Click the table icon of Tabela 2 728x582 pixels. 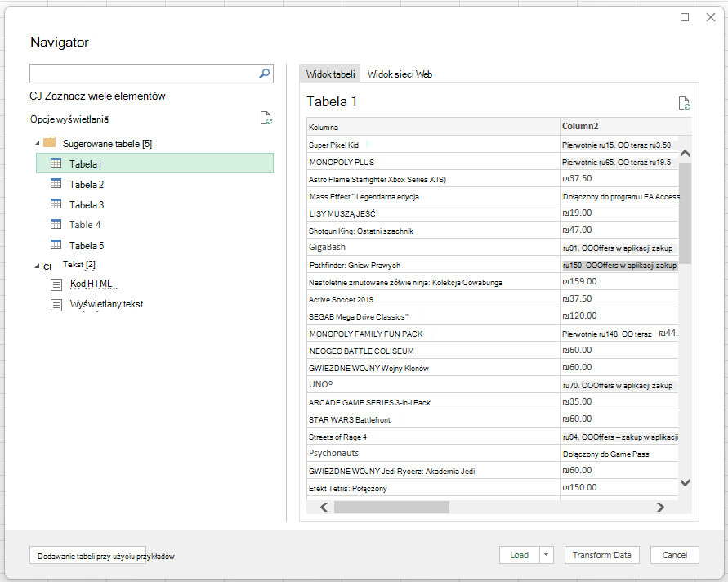(56, 183)
